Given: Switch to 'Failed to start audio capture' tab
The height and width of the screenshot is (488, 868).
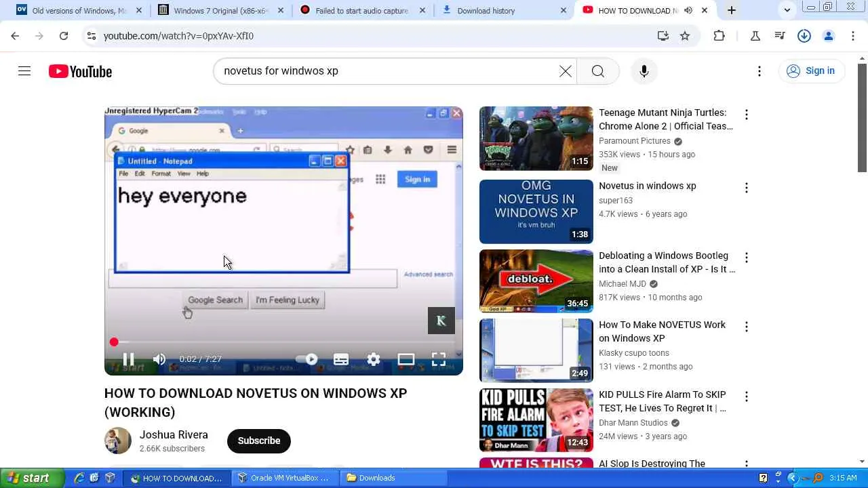Looking at the screenshot, I should 362,11.
